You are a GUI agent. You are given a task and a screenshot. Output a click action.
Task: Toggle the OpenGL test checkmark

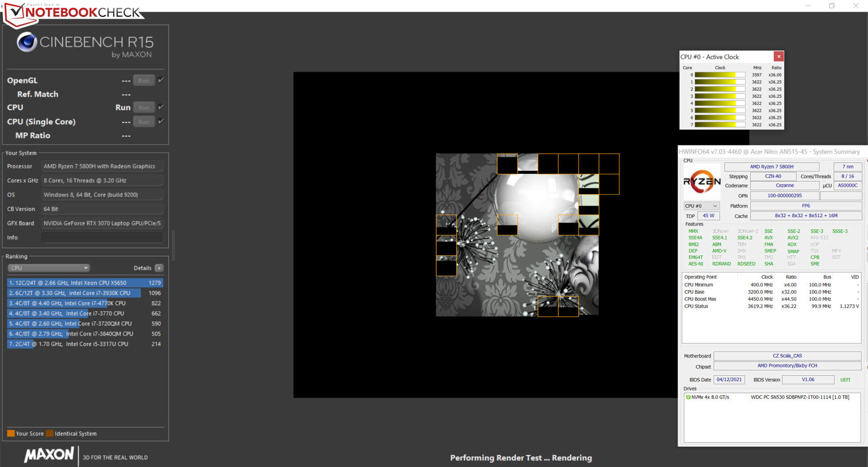[x=161, y=80]
